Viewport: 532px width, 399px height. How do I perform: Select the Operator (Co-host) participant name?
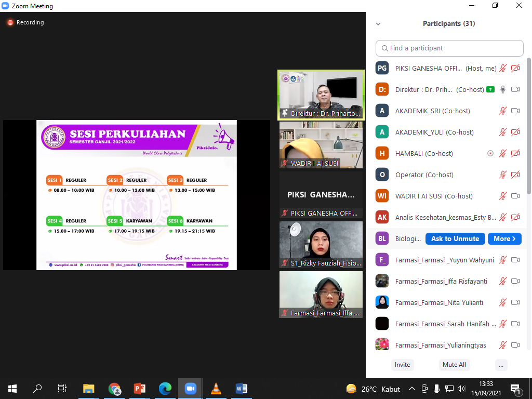click(424, 175)
